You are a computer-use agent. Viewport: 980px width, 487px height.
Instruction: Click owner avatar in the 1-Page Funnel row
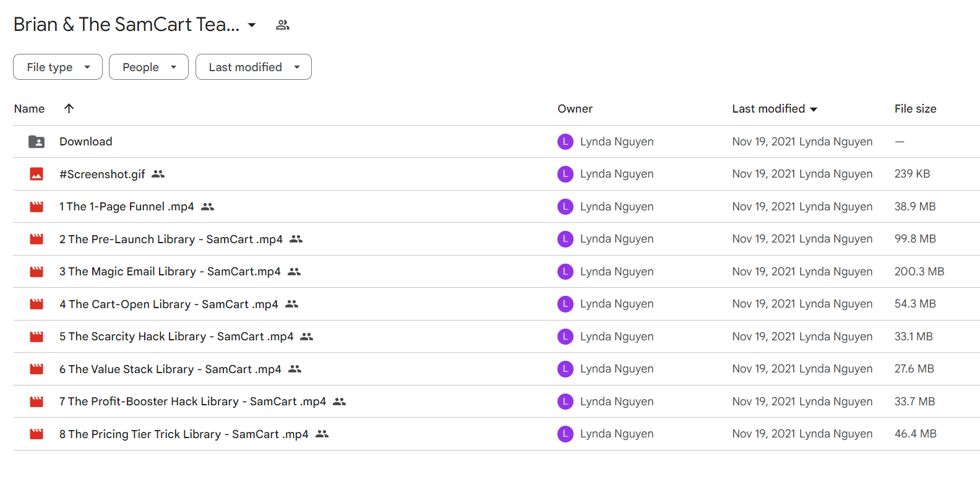pos(565,207)
